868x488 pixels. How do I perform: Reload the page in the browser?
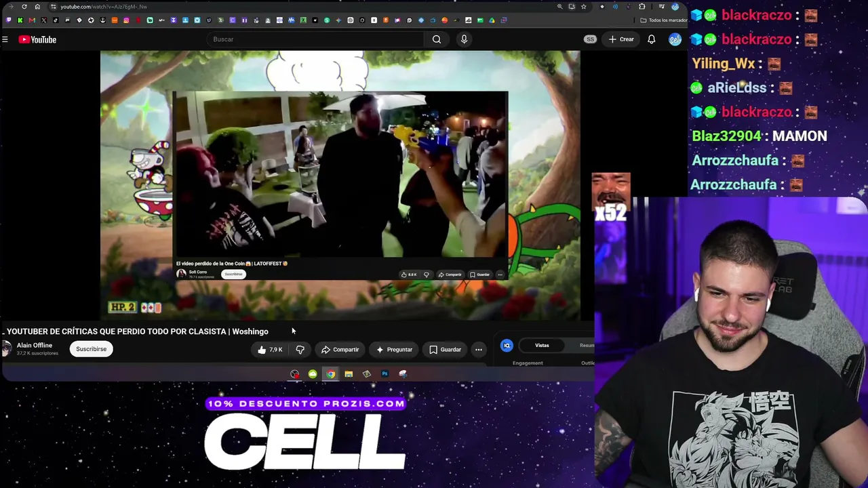24,7
